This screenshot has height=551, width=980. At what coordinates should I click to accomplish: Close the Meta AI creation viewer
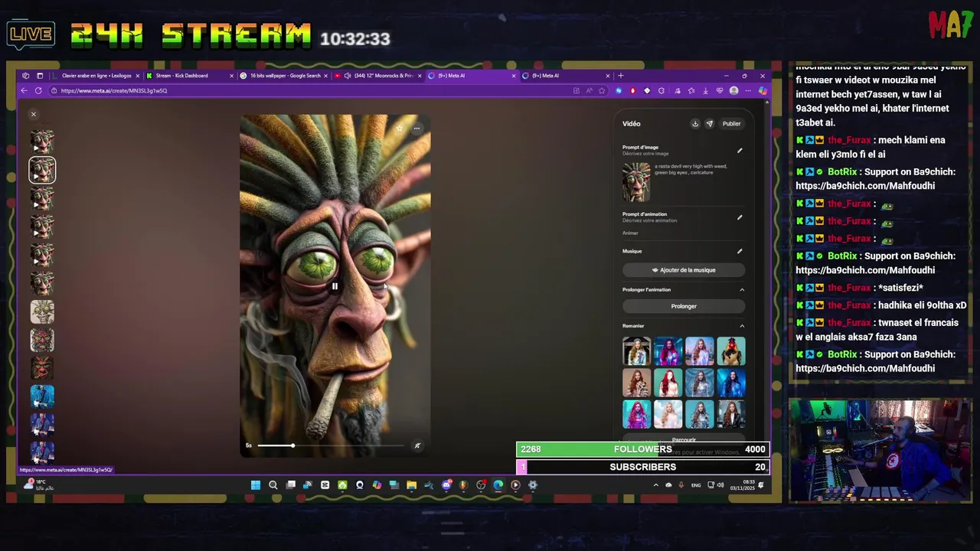33,114
